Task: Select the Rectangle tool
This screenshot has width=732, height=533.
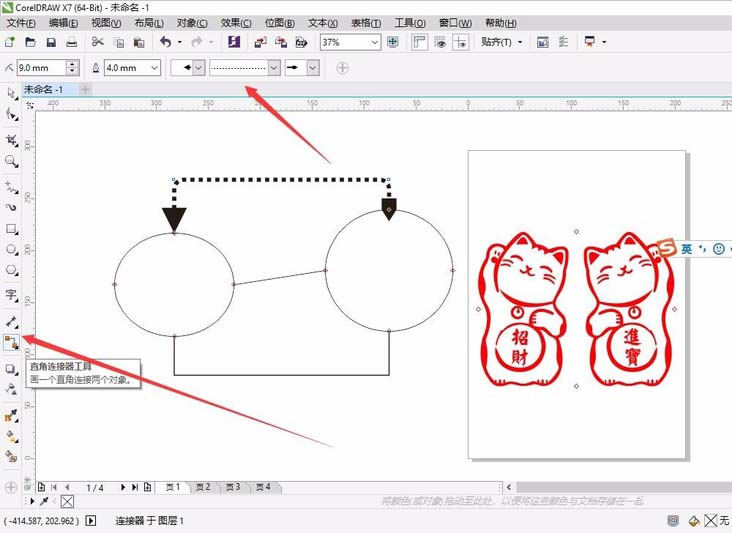Action: (x=12, y=229)
